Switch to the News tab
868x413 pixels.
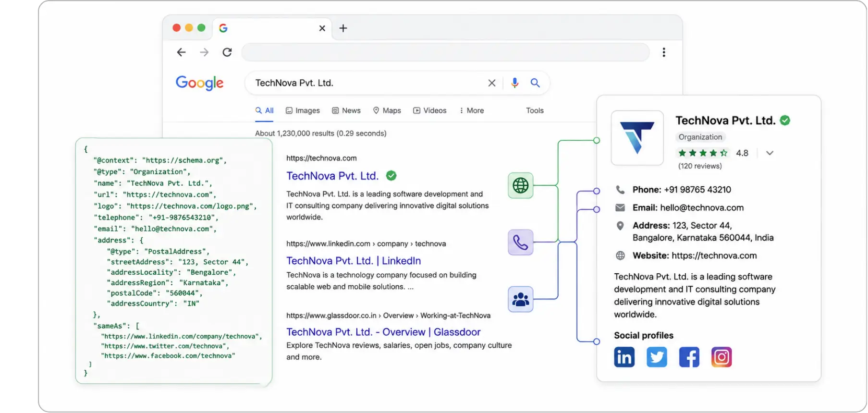(x=346, y=110)
